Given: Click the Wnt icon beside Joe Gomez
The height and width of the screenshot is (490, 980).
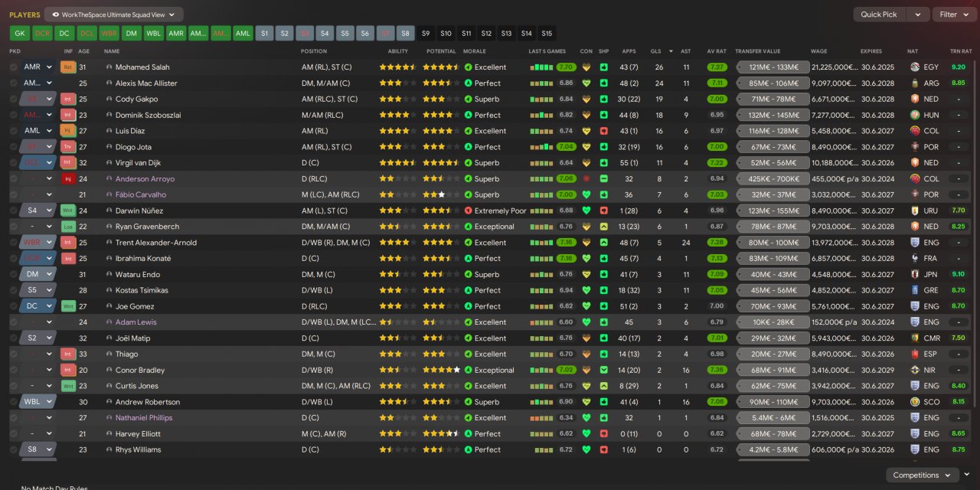Looking at the screenshot, I should tap(68, 306).
